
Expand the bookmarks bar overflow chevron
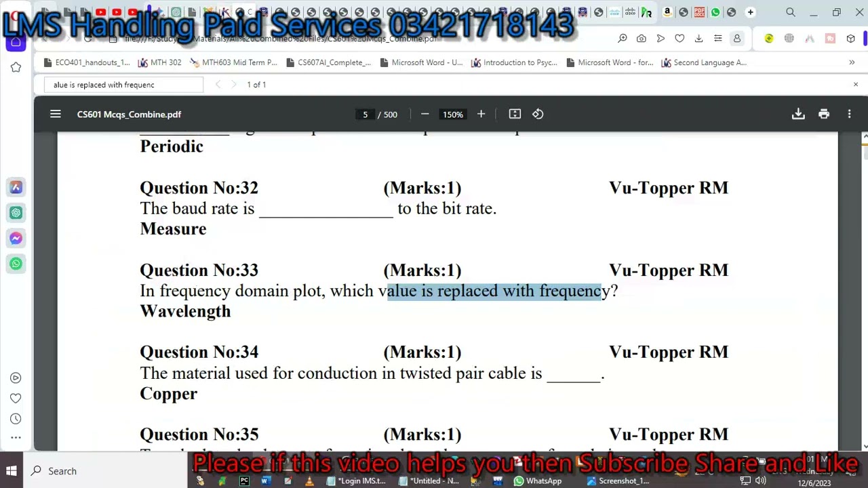click(852, 62)
